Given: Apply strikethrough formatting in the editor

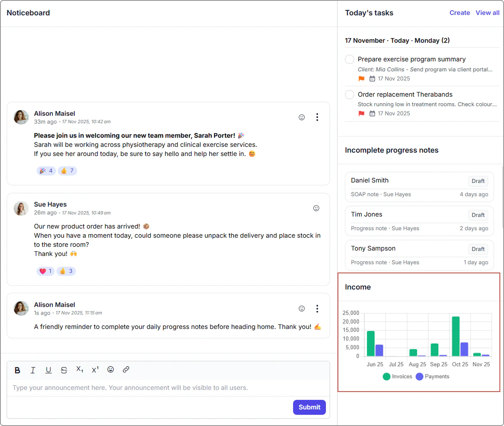Looking at the screenshot, I should pos(64,370).
